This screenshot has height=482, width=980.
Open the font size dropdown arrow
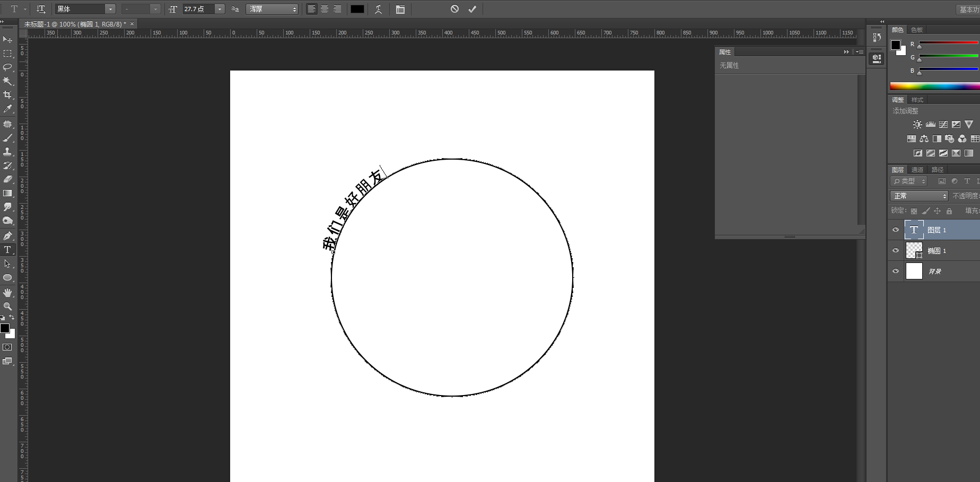(220, 9)
